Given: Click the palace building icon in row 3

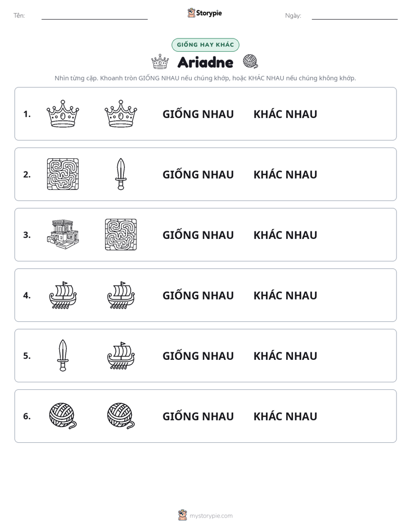Looking at the screenshot, I should click(63, 234).
